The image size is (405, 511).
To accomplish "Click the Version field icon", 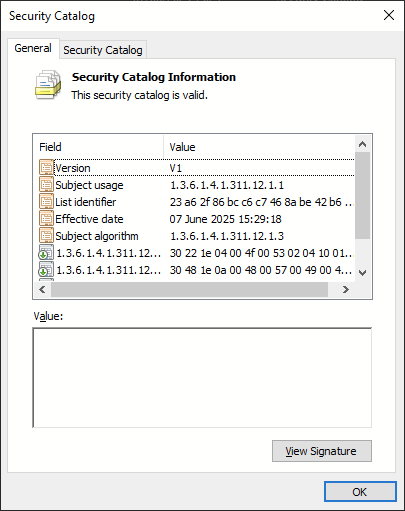I will coord(46,167).
